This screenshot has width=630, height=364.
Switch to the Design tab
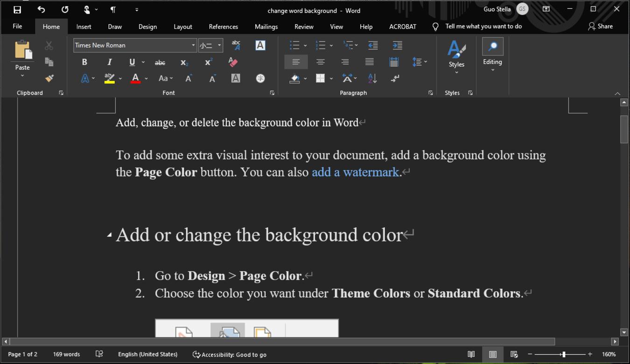[x=147, y=27]
